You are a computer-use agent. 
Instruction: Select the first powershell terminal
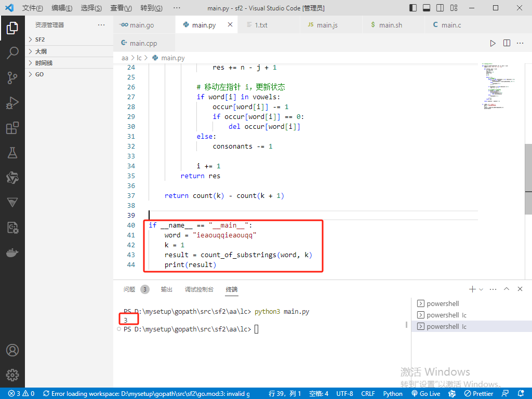pyautogui.click(x=472, y=303)
